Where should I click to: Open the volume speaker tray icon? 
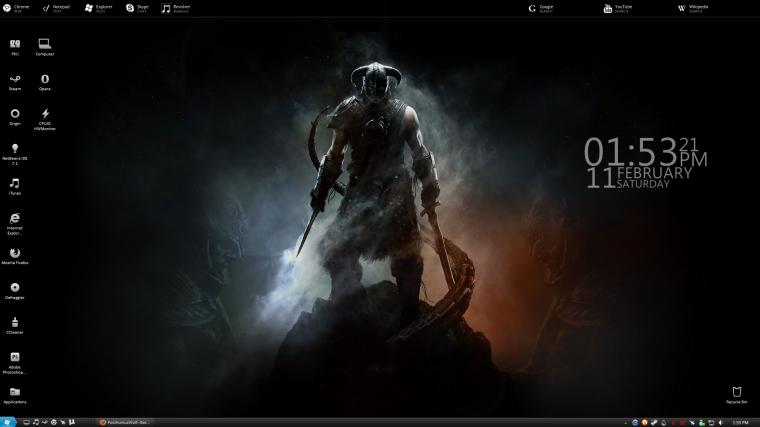pyautogui.click(x=721, y=423)
